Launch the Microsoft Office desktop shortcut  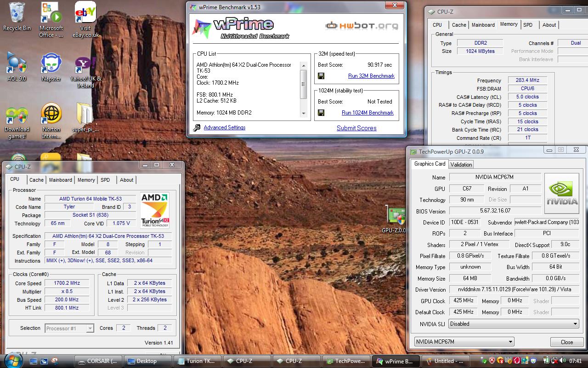51,20
